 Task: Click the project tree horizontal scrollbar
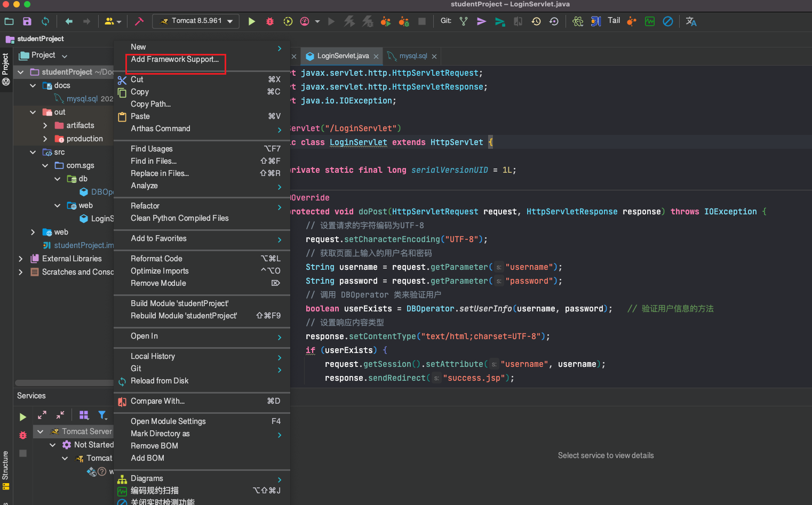[64, 383]
